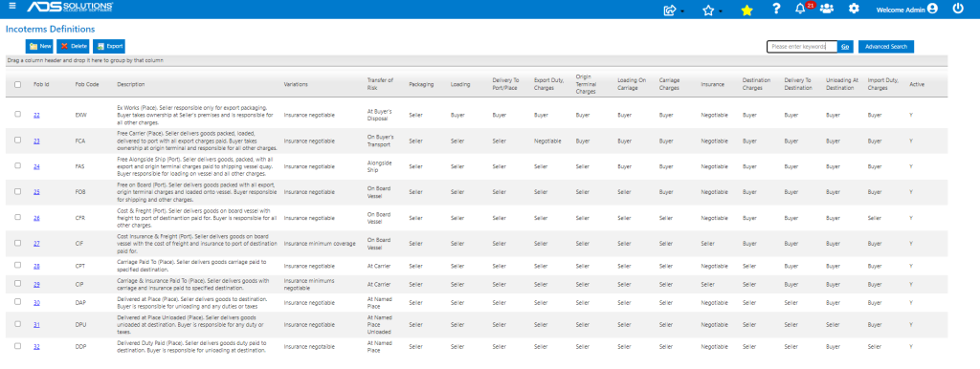Check the CIP row checkbox

17,284
